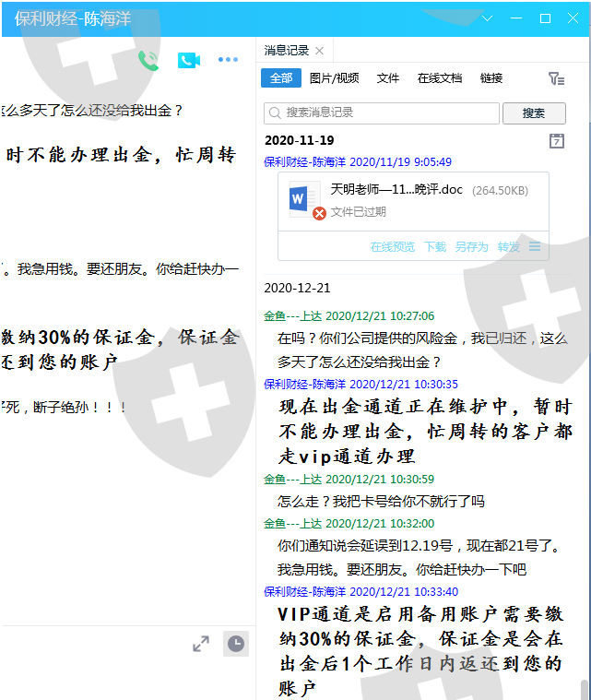Click the 搜索 button
This screenshot has height=700, width=591.
point(534,113)
